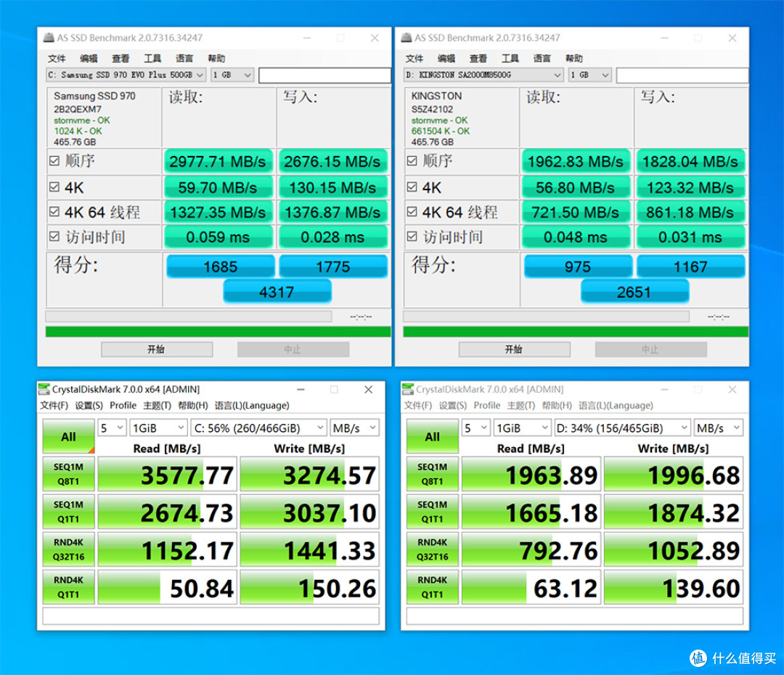Screen dimensions: 784x675
Task: Uncheck 4K test in Kingston AS SSD window
Action: click(412, 187)
